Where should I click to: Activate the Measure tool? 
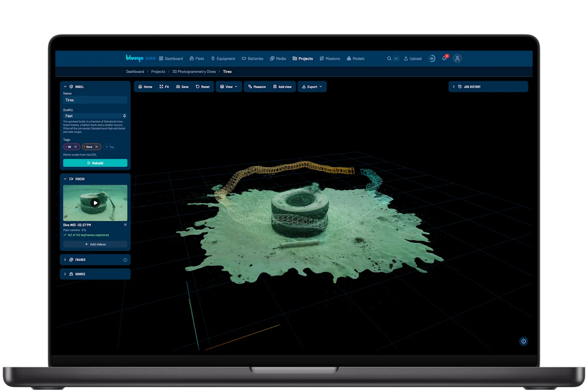tap(257, 86)
